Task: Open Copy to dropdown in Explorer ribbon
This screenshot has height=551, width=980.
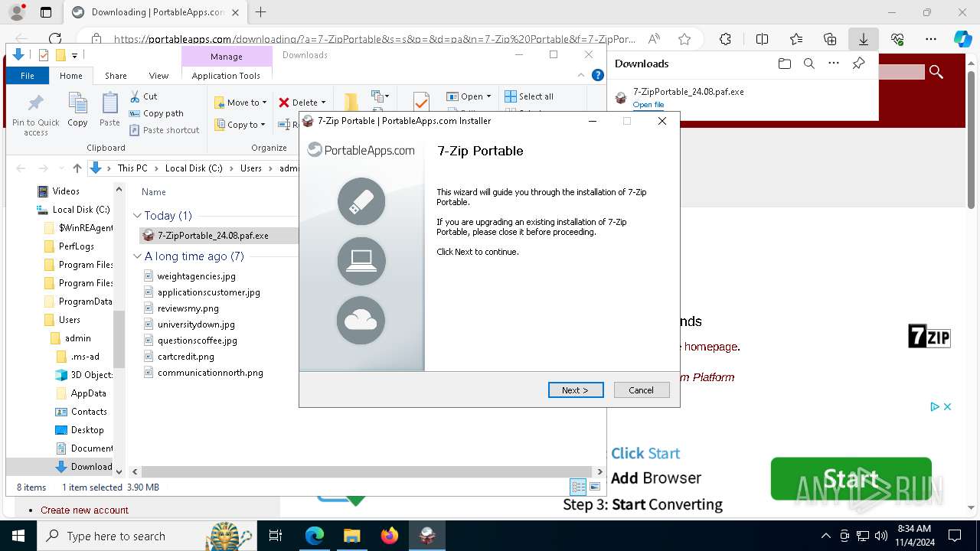Action: point(240,125)
